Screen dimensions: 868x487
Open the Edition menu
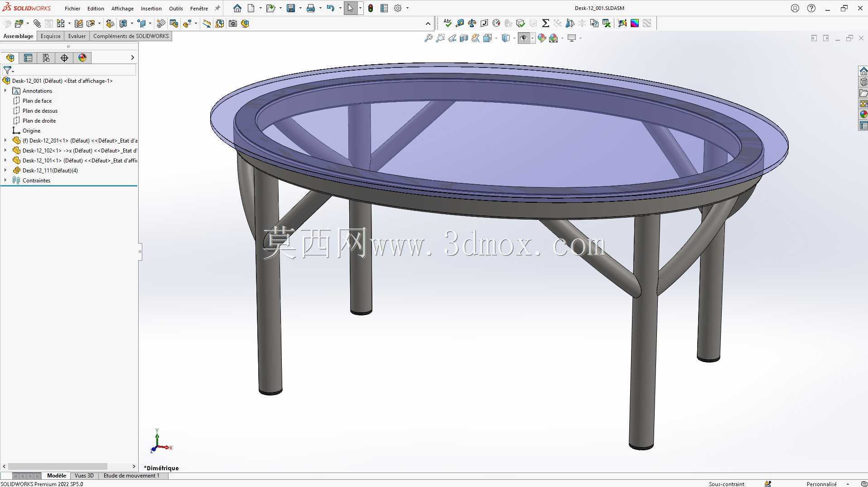(x=96, y=9)
